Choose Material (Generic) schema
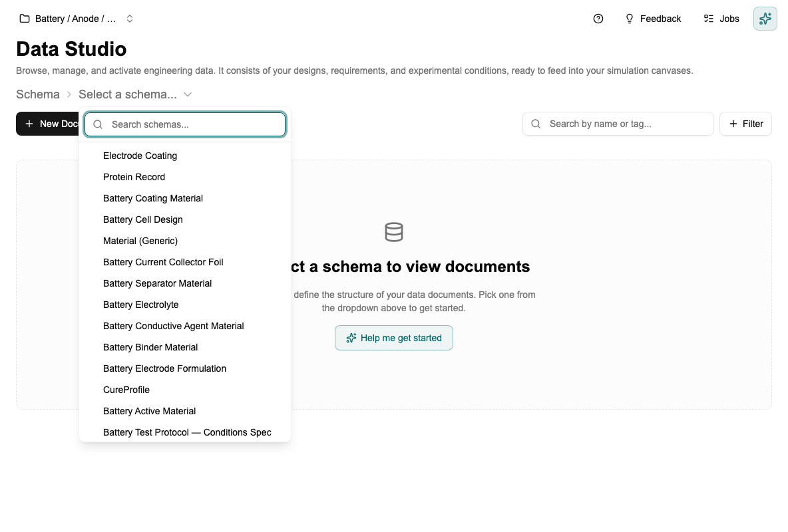This screenshot has height=532, width=788. pyautogui.click(x=185, y=241)
